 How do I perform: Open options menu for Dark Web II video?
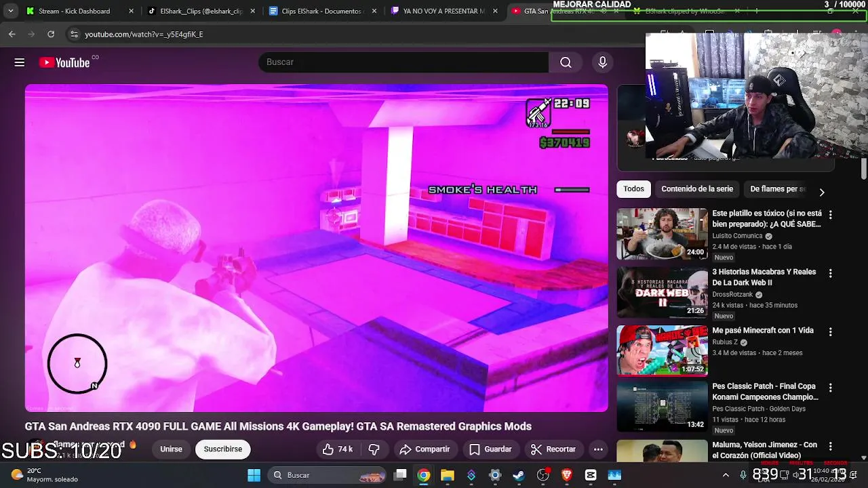tap(830, 273)
